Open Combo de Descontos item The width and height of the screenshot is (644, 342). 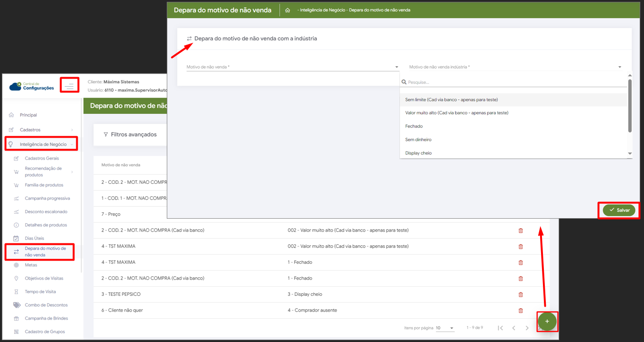[46, 305]
